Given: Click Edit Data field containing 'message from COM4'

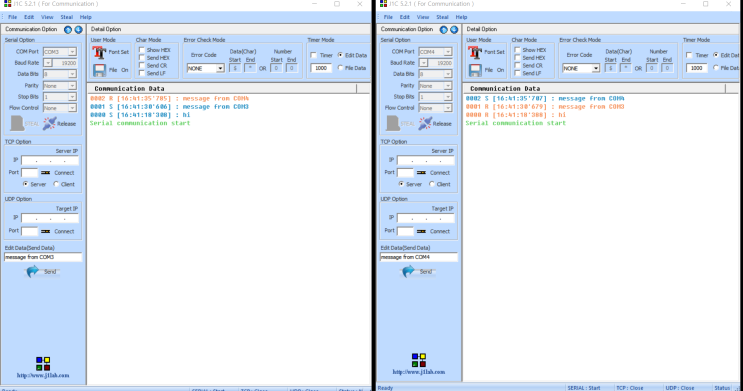Looking at the screenshot, I should 419,257.
